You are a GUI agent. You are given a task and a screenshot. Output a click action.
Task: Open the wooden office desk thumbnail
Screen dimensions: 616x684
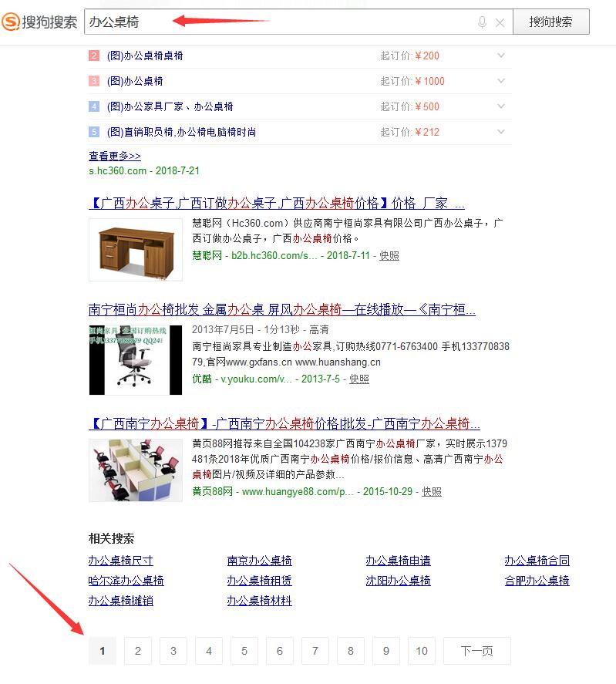[136, 250]
